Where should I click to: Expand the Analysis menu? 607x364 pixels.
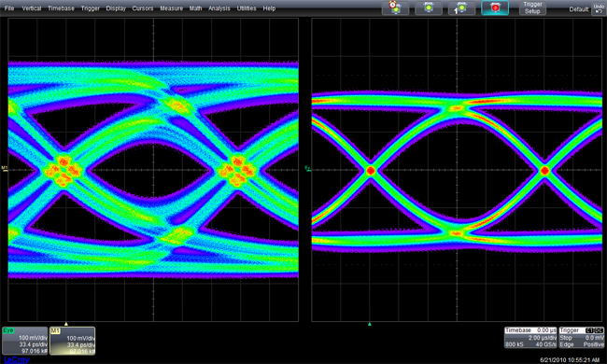tap(219, 8)
